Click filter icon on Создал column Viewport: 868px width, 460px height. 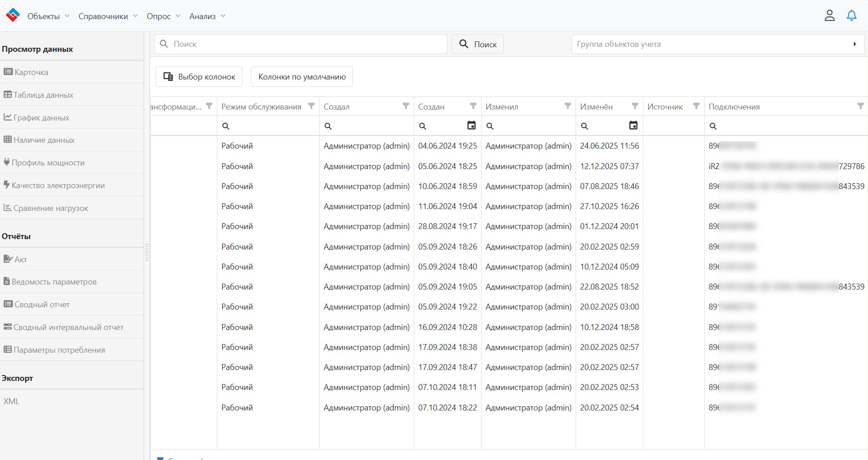pyautogui.click(x=406, y=106)
